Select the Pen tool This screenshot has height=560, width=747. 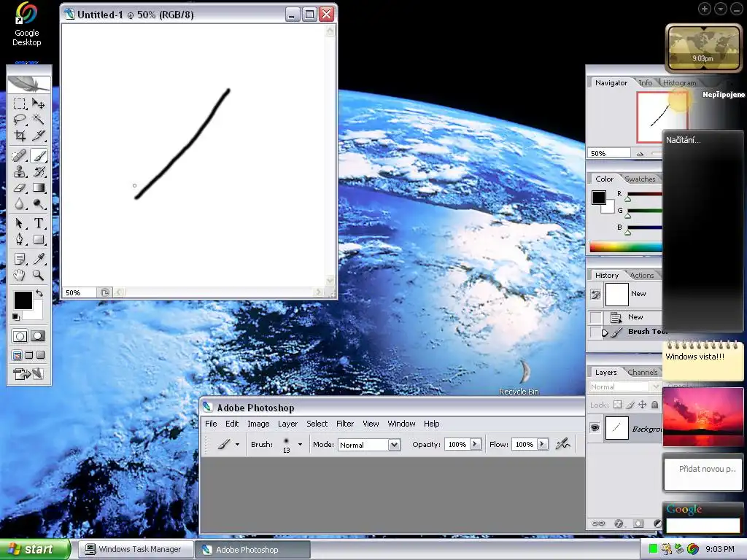(20, 239)
